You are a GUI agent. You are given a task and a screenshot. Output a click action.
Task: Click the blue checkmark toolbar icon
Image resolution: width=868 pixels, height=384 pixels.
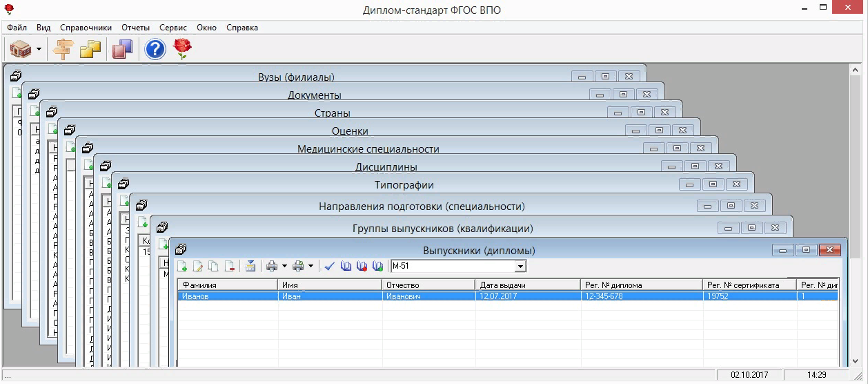tap(329, 267)
